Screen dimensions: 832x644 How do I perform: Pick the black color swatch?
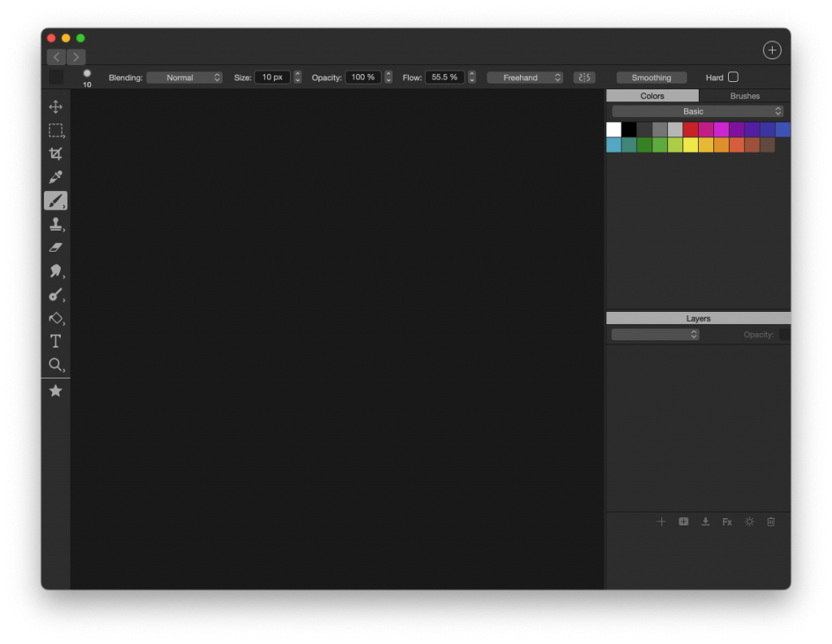point(630,129)
